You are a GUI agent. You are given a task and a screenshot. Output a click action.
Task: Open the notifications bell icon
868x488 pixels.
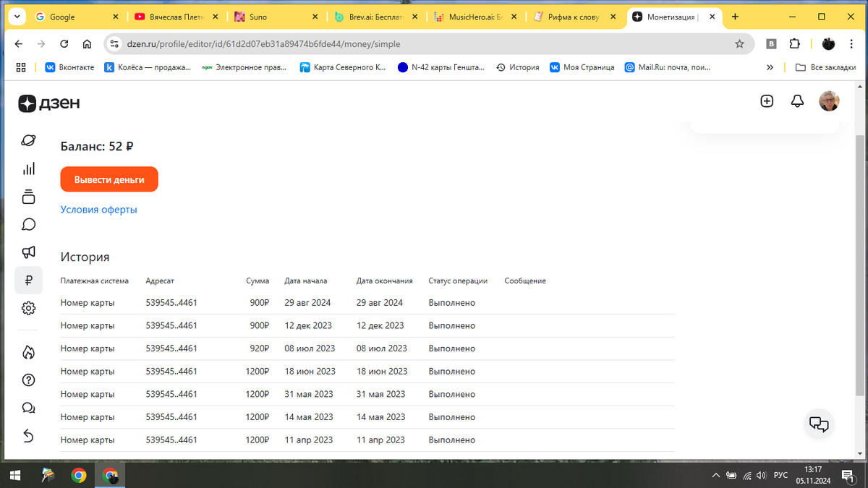797,101
